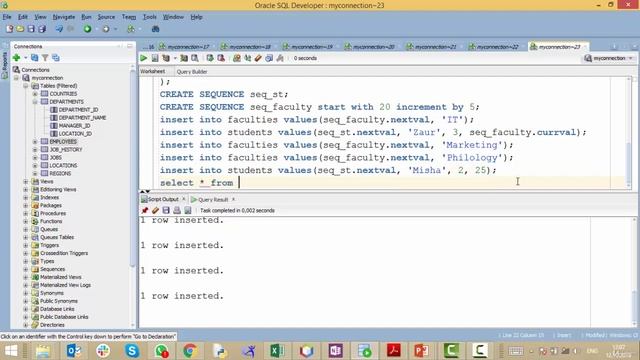Click the Print icon in Script Output toolbar
Viewport: 640px width, 360px height.
tap(177, 211)
